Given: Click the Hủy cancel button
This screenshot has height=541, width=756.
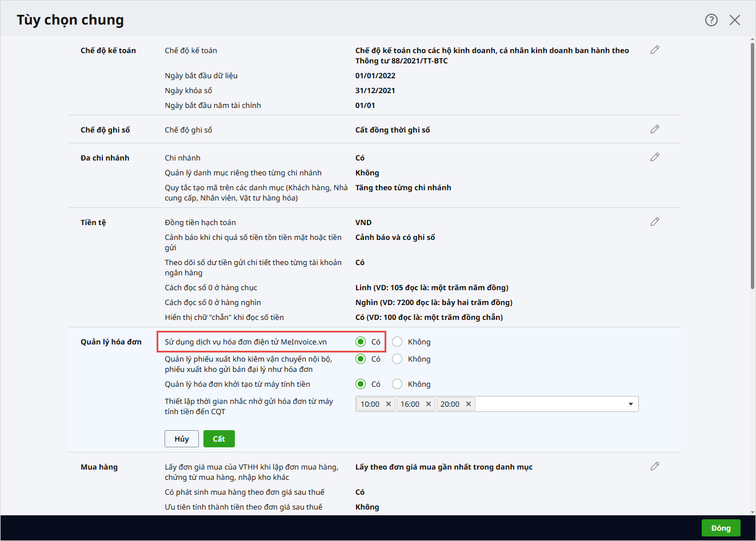Looking at the screenshot, I should [x=182, y=439].
